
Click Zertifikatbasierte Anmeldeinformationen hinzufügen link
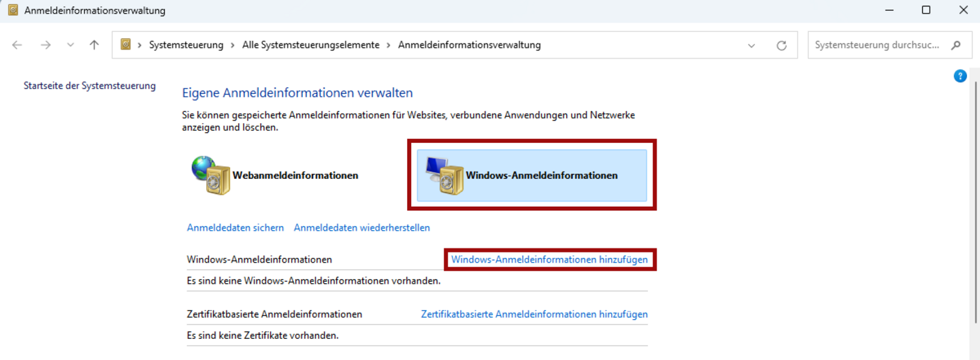[534, 314]
